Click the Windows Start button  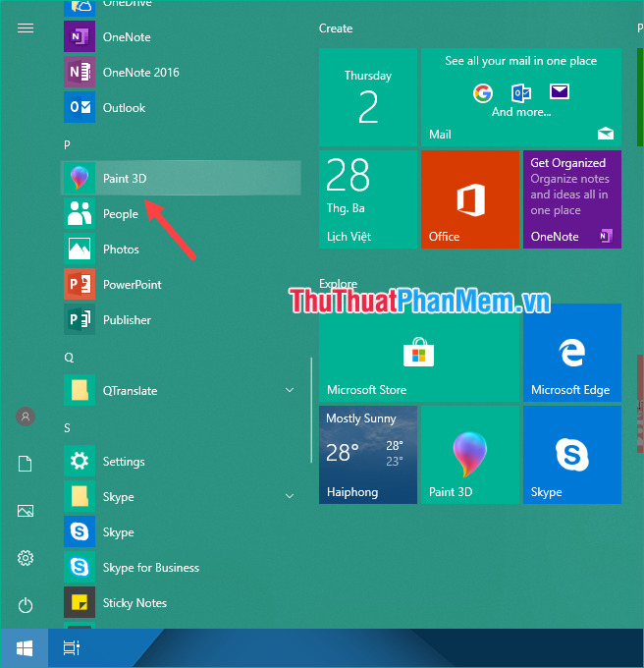coord(25,648)
